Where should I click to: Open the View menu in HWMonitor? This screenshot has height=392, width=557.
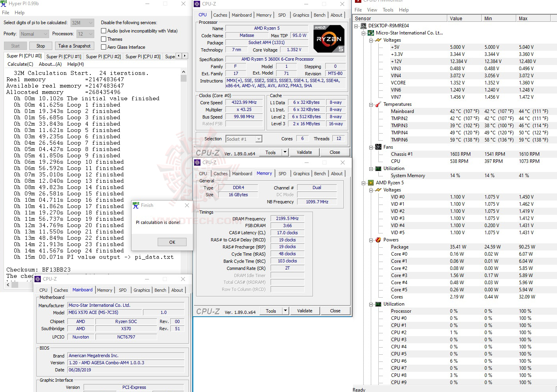372,10
